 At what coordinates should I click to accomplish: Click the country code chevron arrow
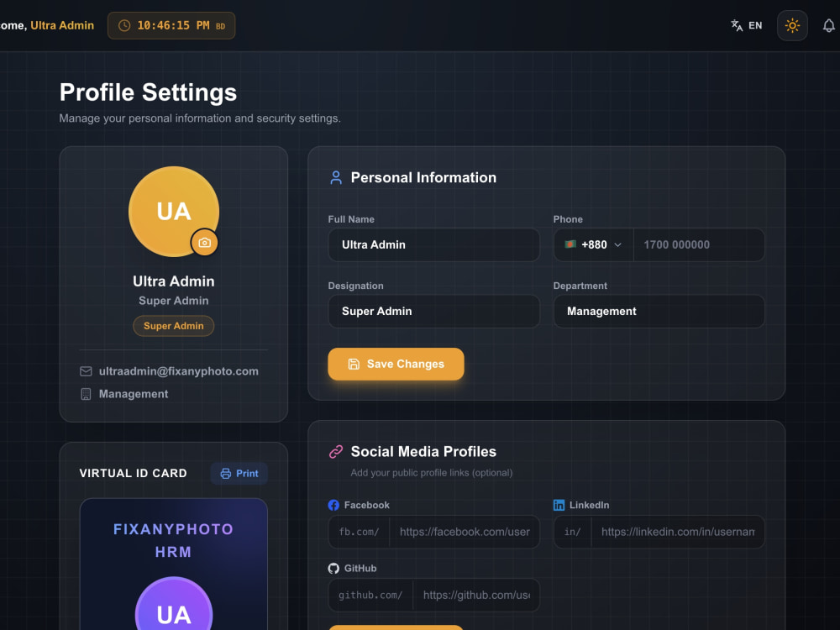point(617,244)
